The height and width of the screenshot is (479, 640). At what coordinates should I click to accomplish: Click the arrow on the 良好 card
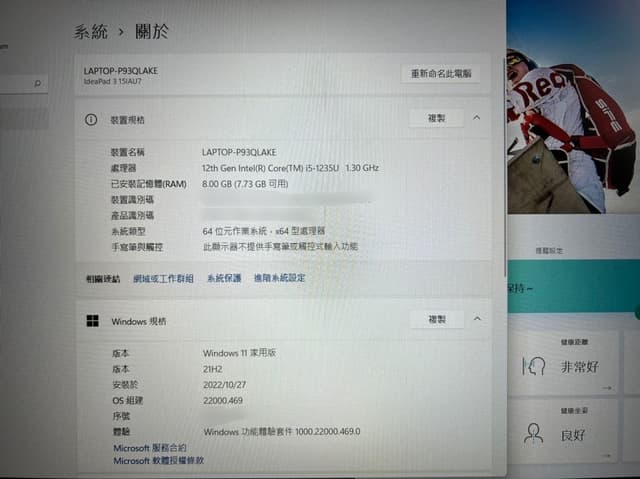607,455
